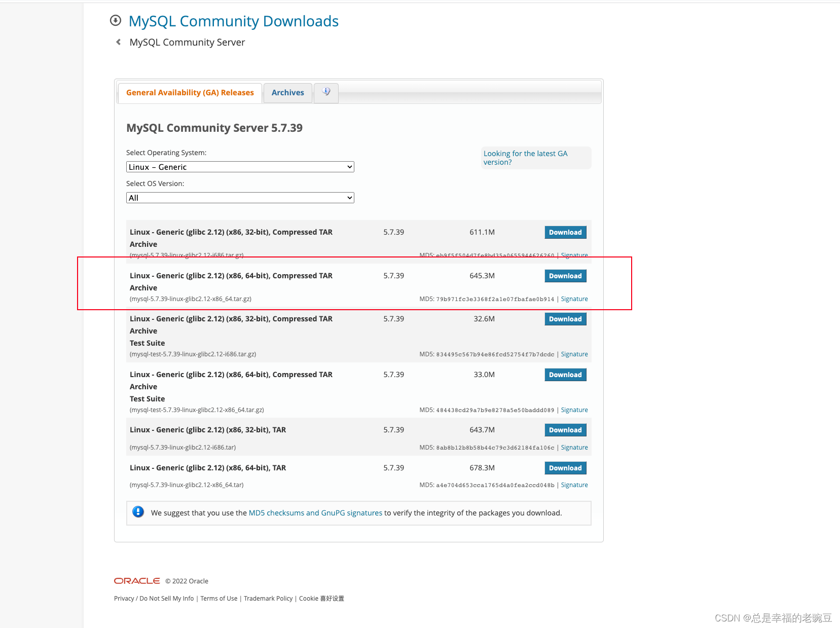This screenshot has width=840, height=628.
Task: Click the Select Operating System label
Action: coord(166,153)
